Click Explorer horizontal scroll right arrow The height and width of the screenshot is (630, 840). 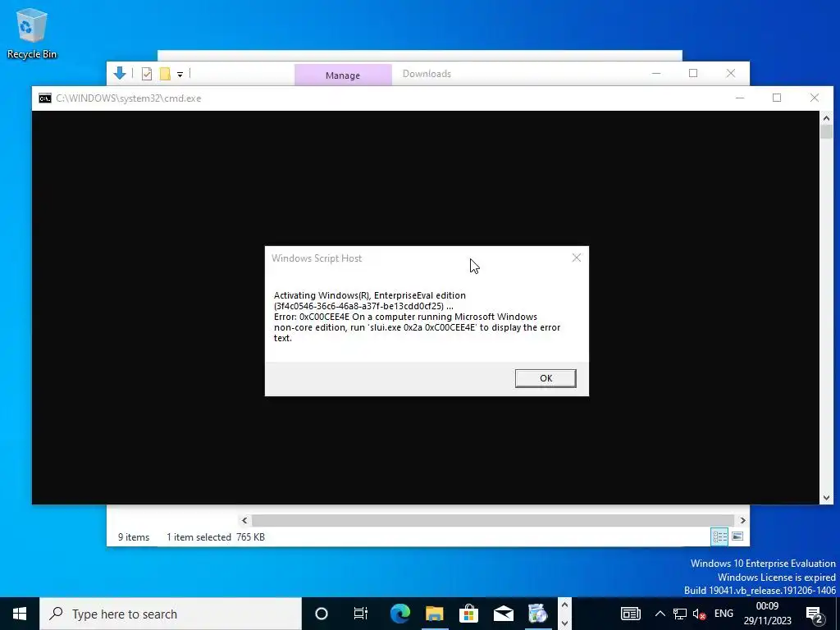point(742,520)
